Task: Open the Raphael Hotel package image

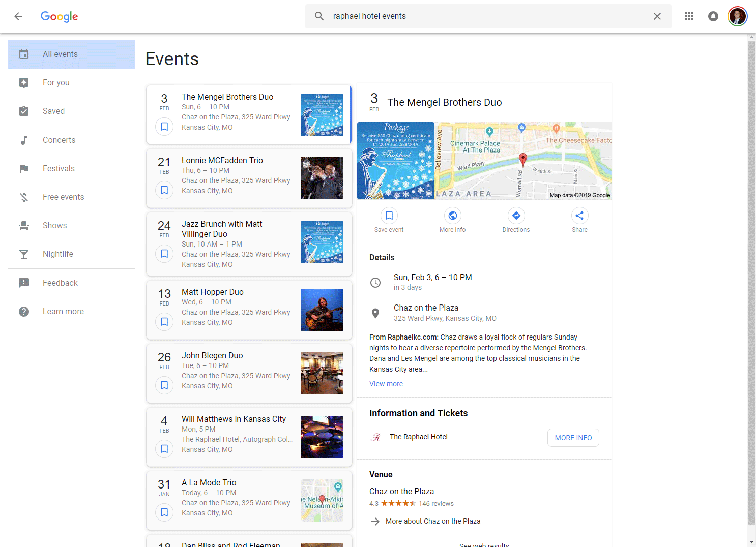Action: point(396,161)
